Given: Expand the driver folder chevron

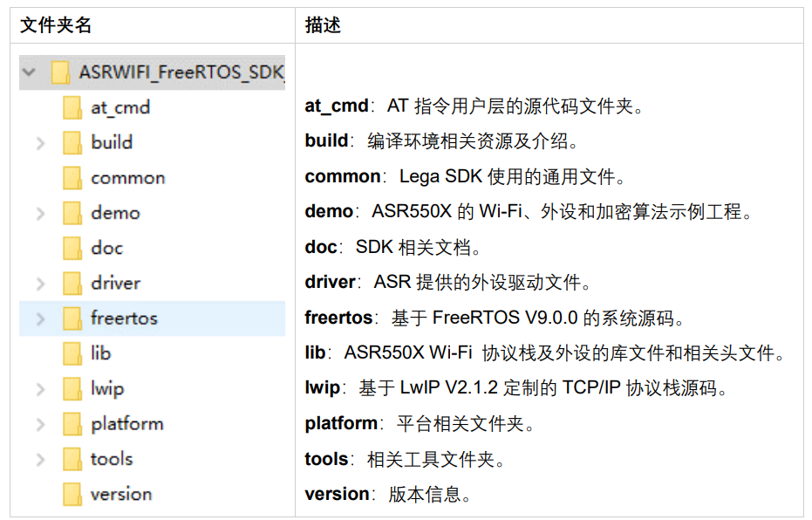Looking at the screenshot, I should (x=41, y=284).
